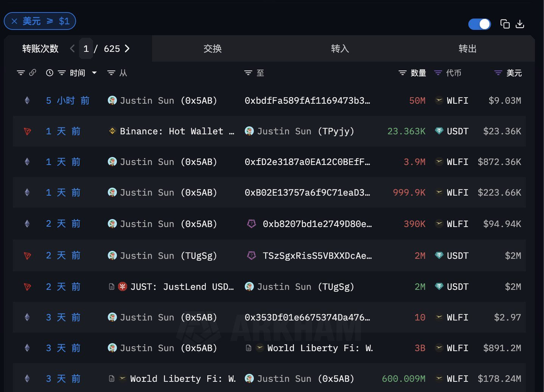Viewport: 544px width, 392px height.
Task: Open Justin Sun (0x5AB) in the 50M row
Action: pos(168,101)
